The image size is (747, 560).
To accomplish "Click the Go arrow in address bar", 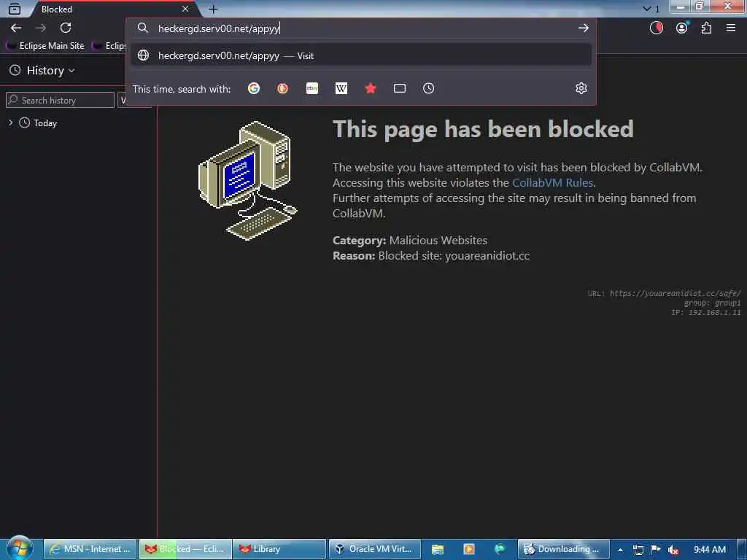I will (x=583, y=28).
